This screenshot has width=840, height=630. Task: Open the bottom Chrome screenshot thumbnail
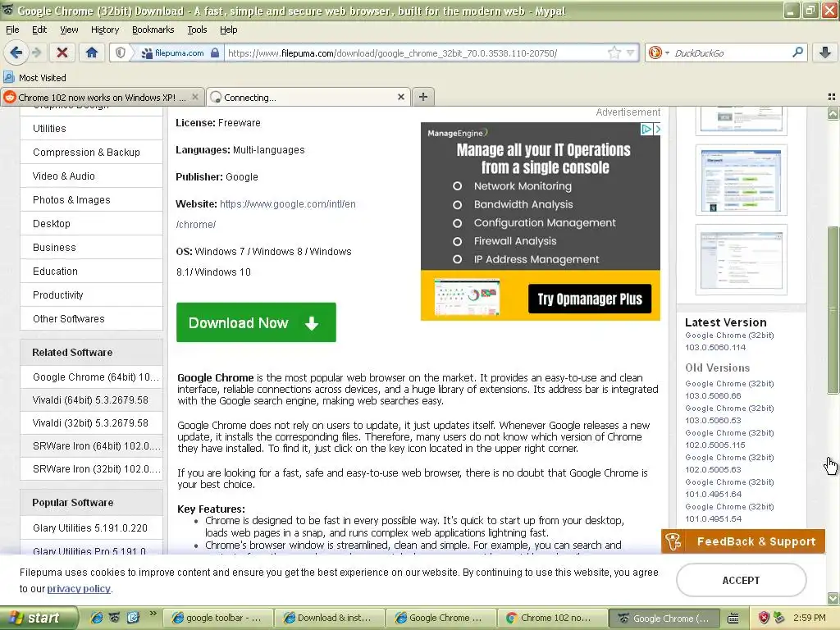pos(741,260)
